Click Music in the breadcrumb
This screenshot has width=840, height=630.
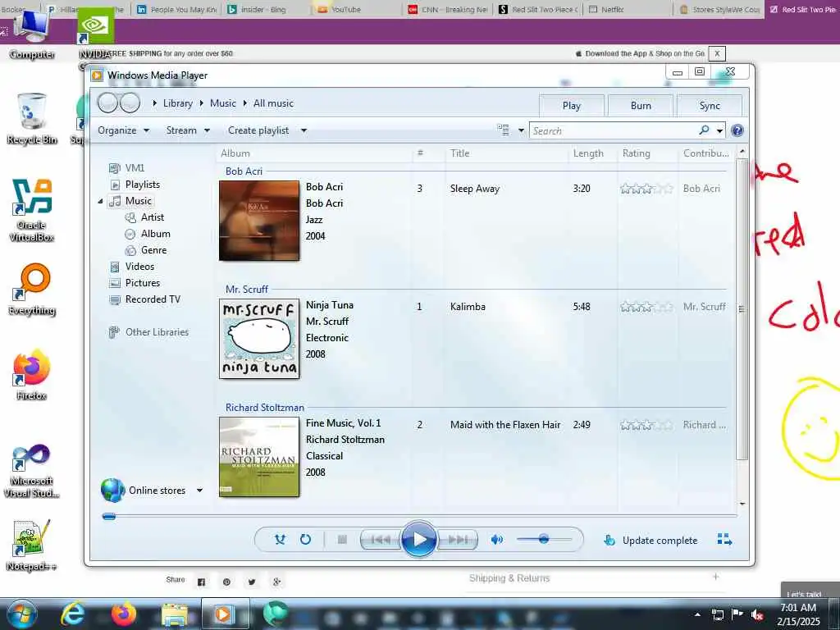pyautogui.click(x=223, y=103)
